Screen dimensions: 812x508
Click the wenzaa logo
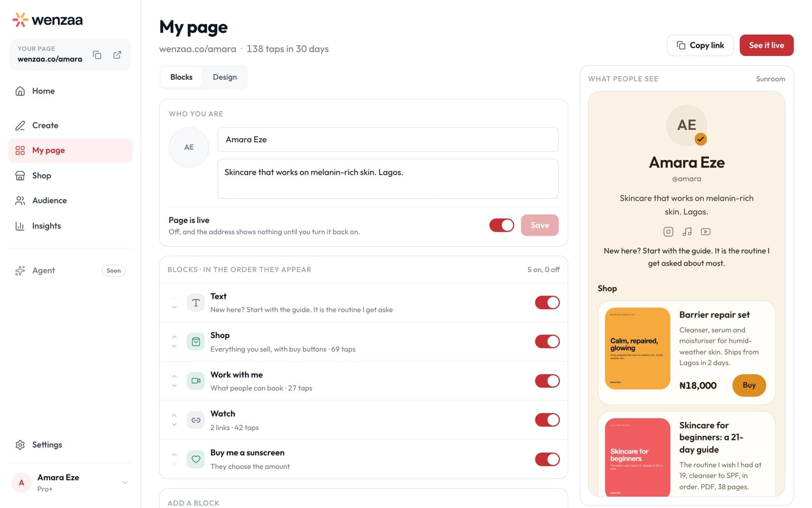[47, 20]
